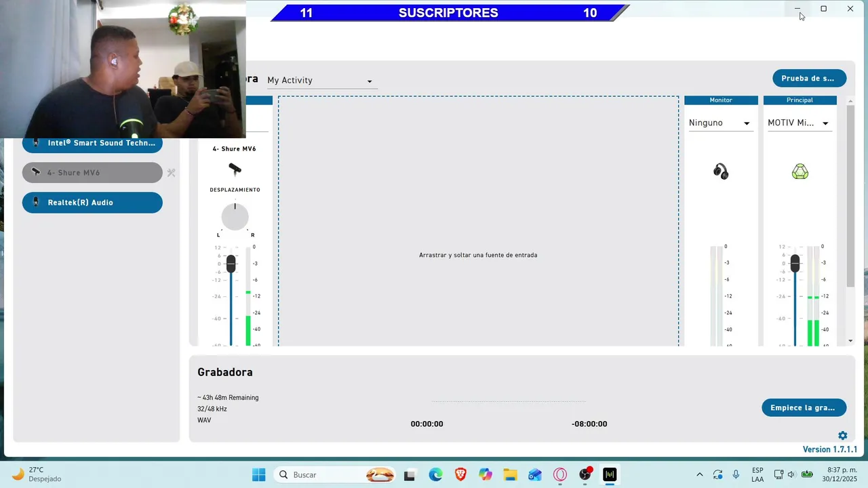Click the battery tray icon
868x488 pixels.
(x=807, y=474)
